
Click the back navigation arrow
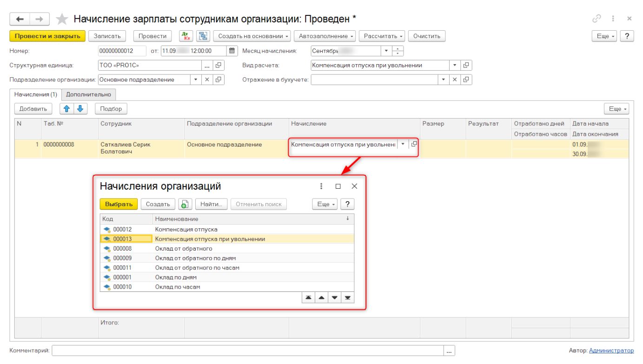pos(20,19)
